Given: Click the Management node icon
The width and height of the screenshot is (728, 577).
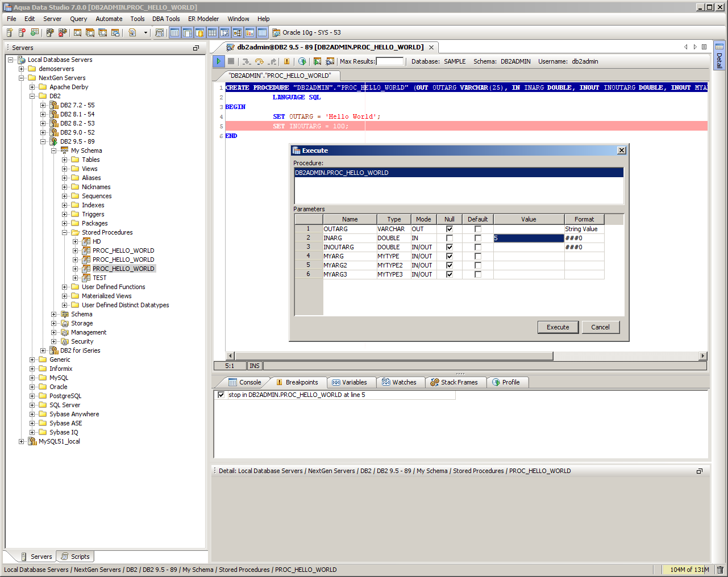Looking at the screenshot, I should point(65,332).
